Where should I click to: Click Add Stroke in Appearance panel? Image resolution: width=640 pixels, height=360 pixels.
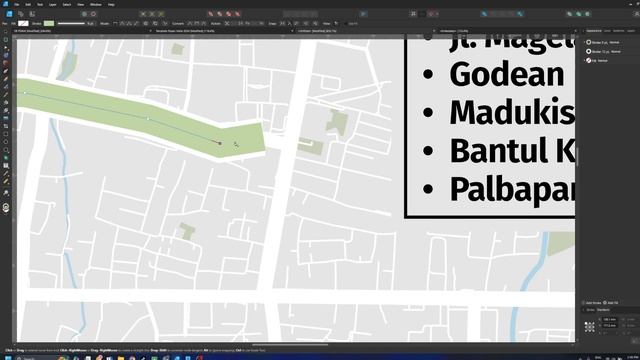593,303
